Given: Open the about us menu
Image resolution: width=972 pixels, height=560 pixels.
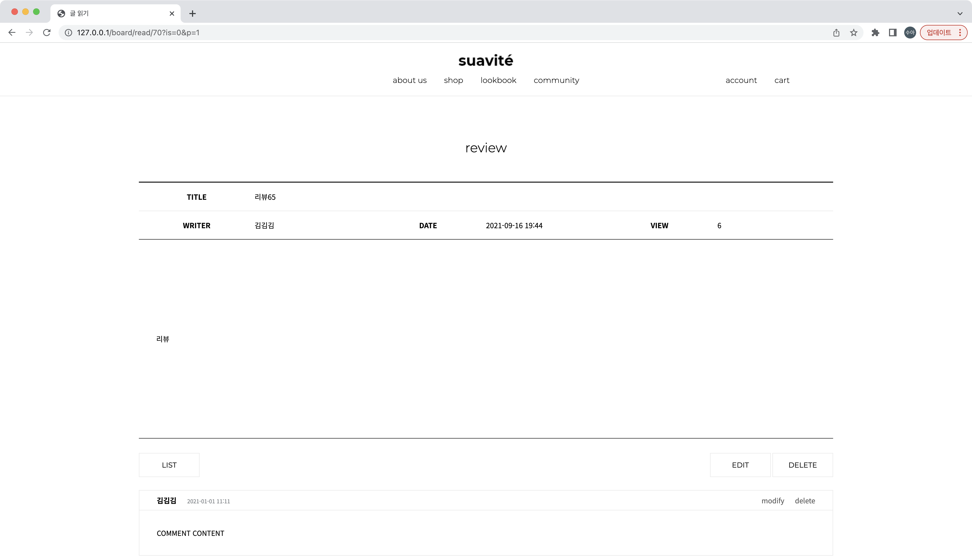Looking at the screenshot, I should pos(410,81).
